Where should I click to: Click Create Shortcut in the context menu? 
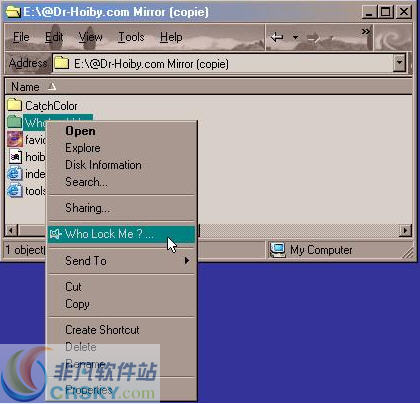tap(102, 330)
